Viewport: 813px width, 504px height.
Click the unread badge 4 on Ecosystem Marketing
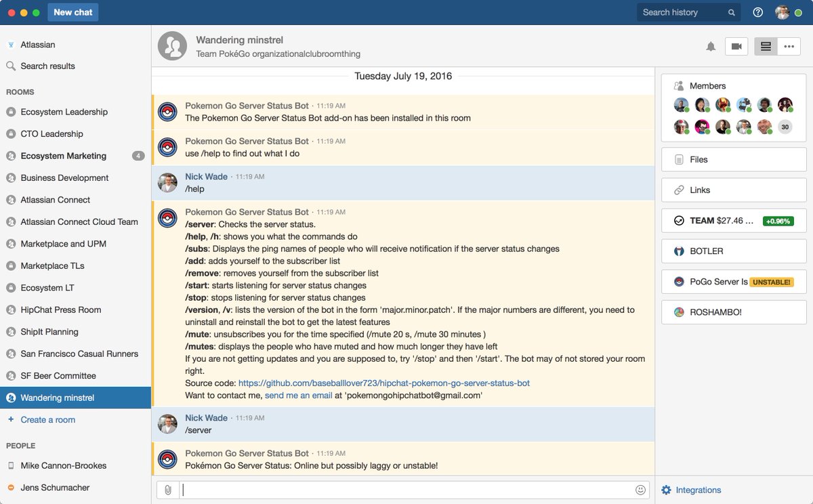[x=138, y=156]
